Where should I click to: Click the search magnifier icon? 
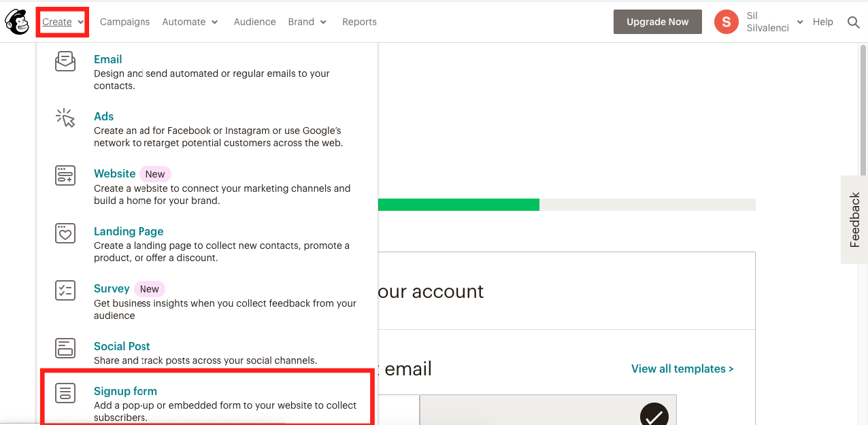[853, 22]
